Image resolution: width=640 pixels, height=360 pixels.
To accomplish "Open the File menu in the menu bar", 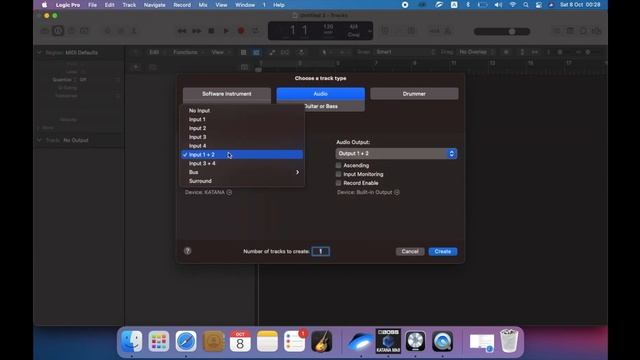I will [93, 5].
